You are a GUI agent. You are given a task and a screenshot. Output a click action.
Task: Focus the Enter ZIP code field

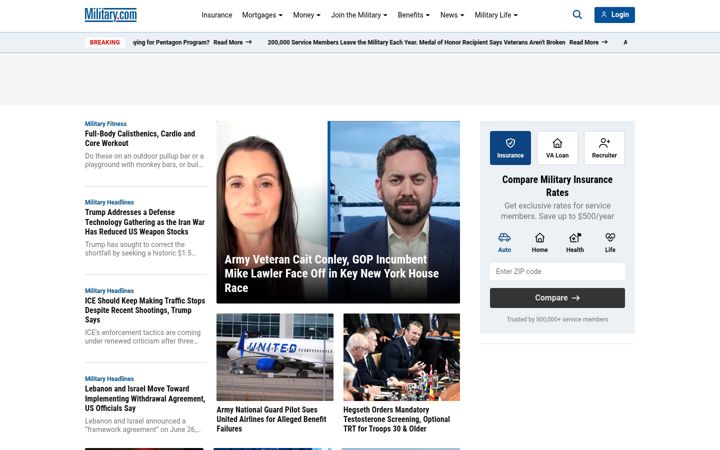coord(557,271)
